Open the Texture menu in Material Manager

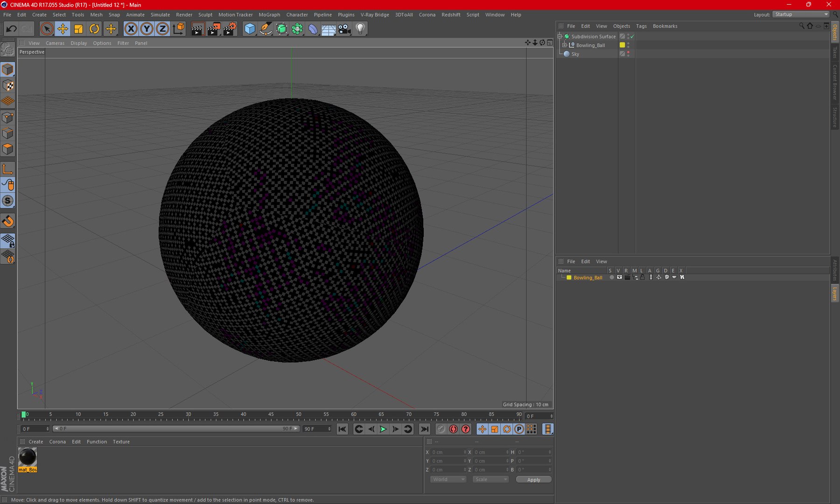121,442
